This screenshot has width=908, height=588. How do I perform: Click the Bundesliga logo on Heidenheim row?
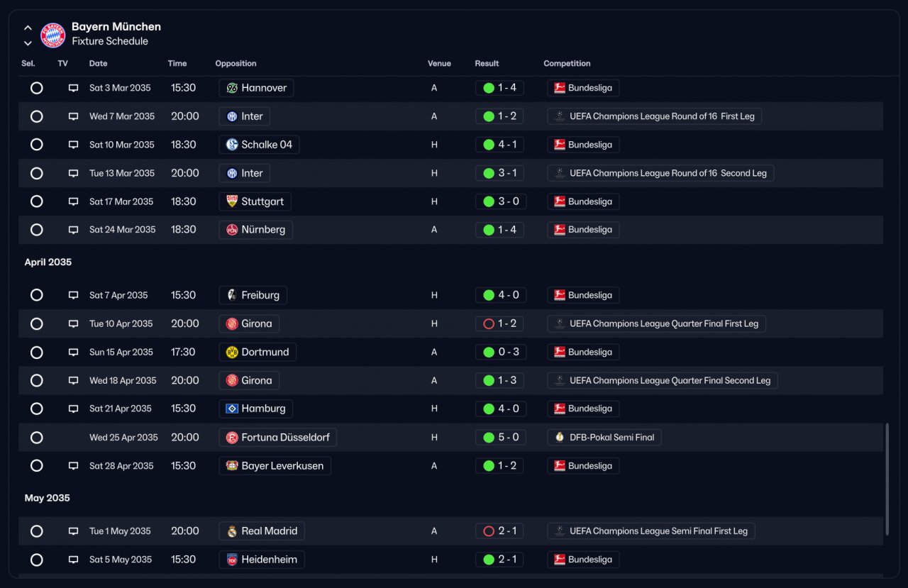(560, 560)
